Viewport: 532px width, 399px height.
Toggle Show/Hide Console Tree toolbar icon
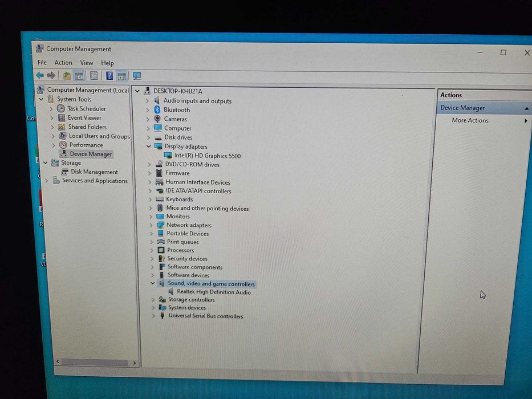79,76
